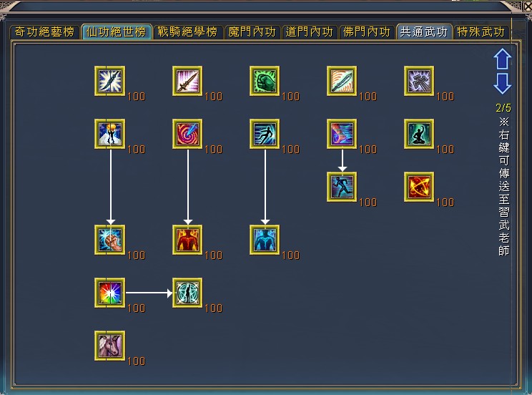
Task: Select the 共通武功 tab
Action: tap(424, 32)
